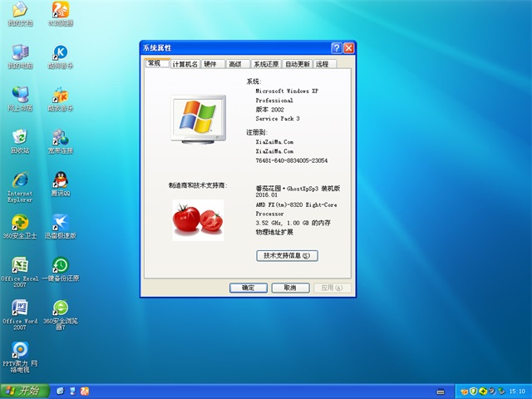
Task: Open the 自动更新 tab
Action: [x=297, y=64]
